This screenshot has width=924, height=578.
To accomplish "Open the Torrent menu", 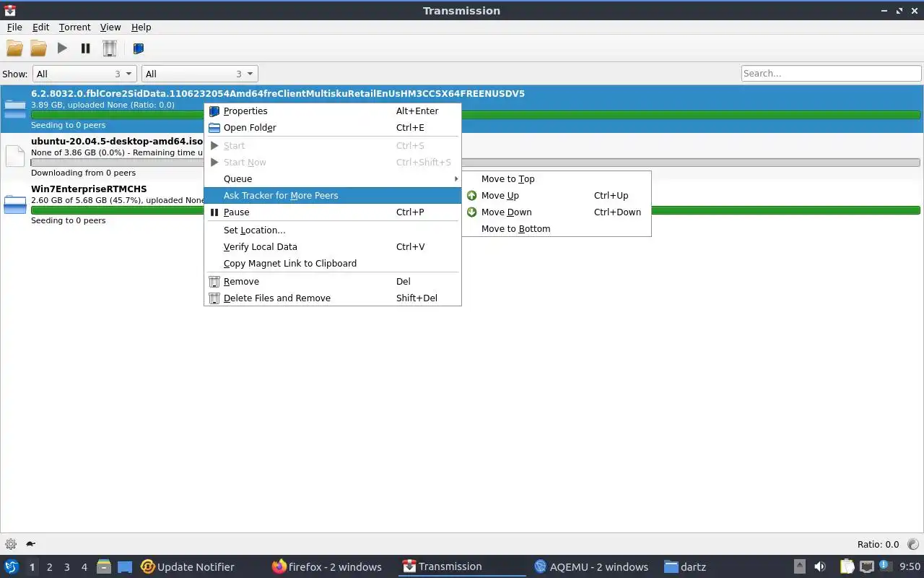I will [x=75, y=27].
